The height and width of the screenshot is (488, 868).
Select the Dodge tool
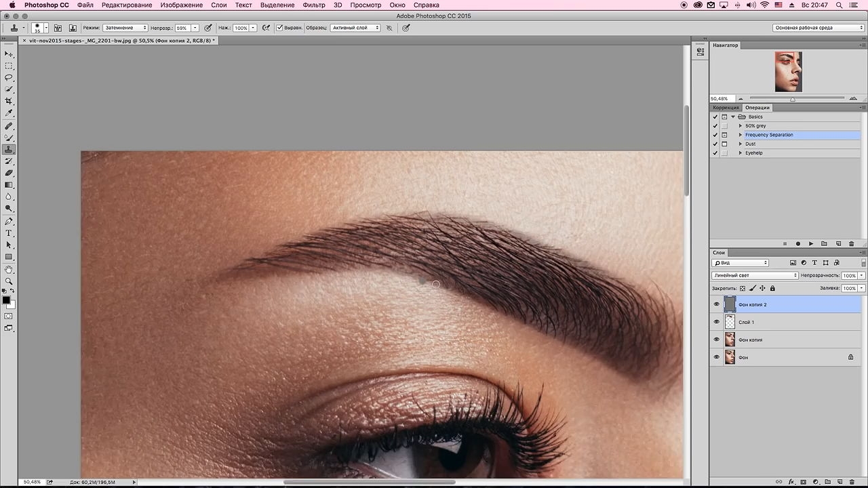click(9, 209)
